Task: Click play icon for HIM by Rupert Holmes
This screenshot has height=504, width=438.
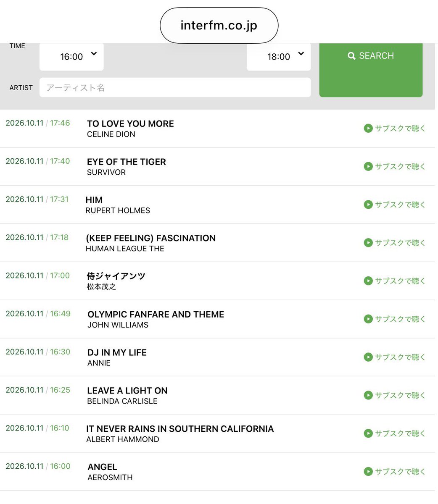Action: pos(368,205)
